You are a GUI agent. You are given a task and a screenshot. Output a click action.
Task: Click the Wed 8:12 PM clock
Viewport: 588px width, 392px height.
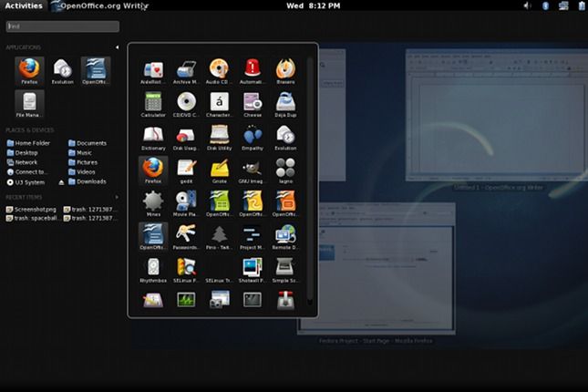(x=313, y=5)
